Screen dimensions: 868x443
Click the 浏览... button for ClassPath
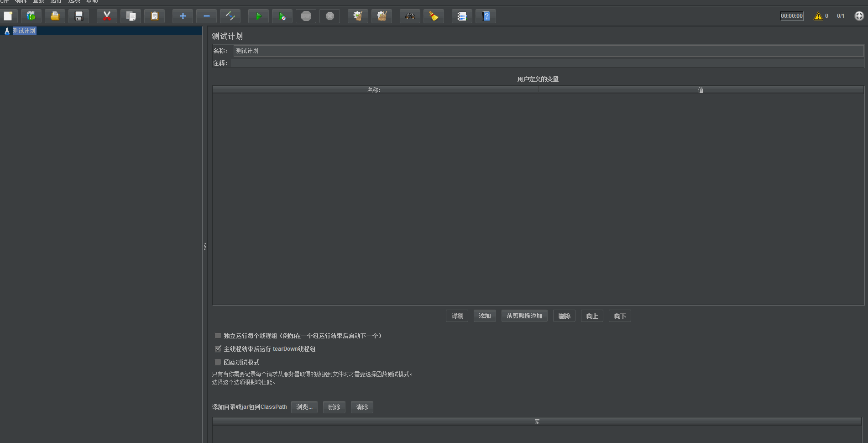click(304, 407)
